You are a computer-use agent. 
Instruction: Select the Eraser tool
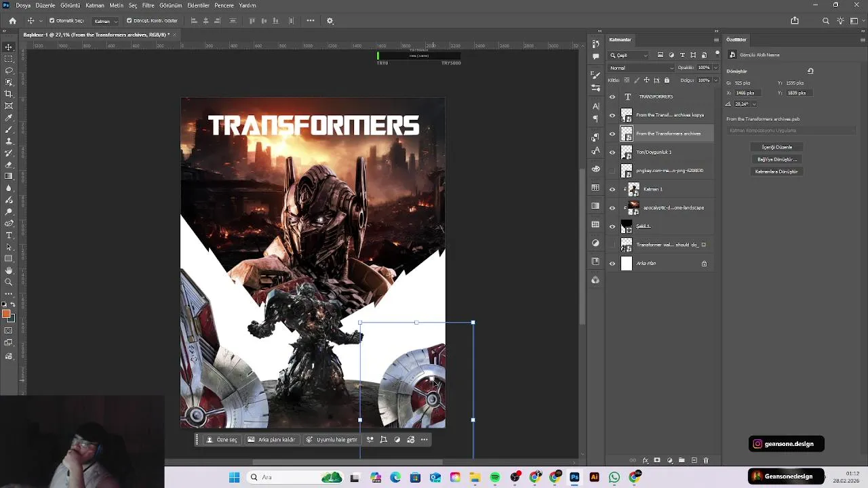9,164
